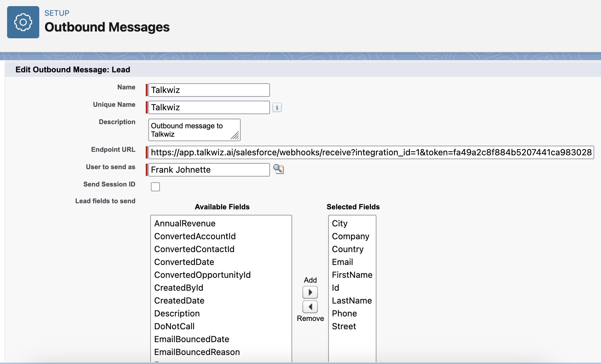The height and width of the screenshot is (364, 601).
Task: Select Country in Selected Fields
Action: [352, 249]
